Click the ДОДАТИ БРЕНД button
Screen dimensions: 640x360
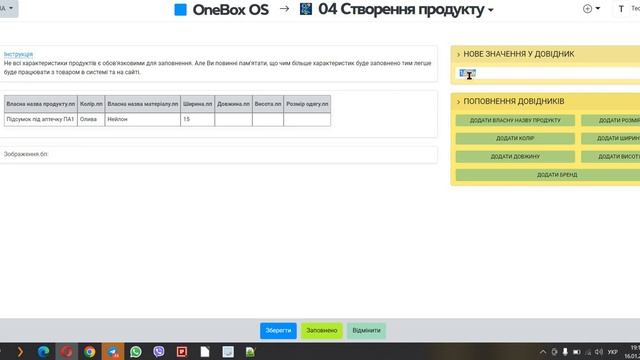coord(548,175)
